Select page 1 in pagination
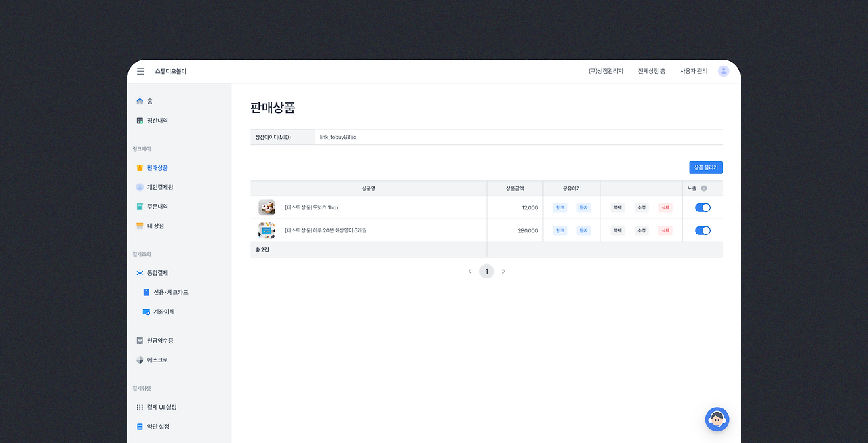The width and height of the screenshot is (868, 443). (486, 272)
